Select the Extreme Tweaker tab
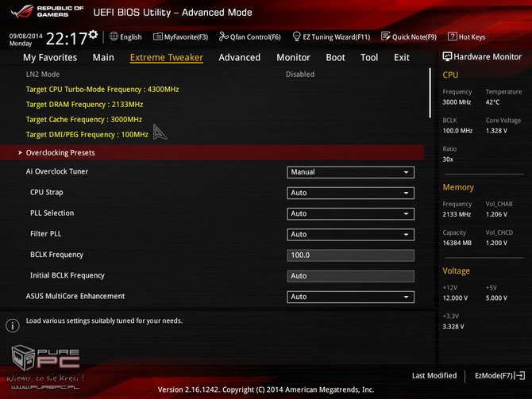Image resolution: width=532 pixels, height=399 pixels. coord(167,58)
